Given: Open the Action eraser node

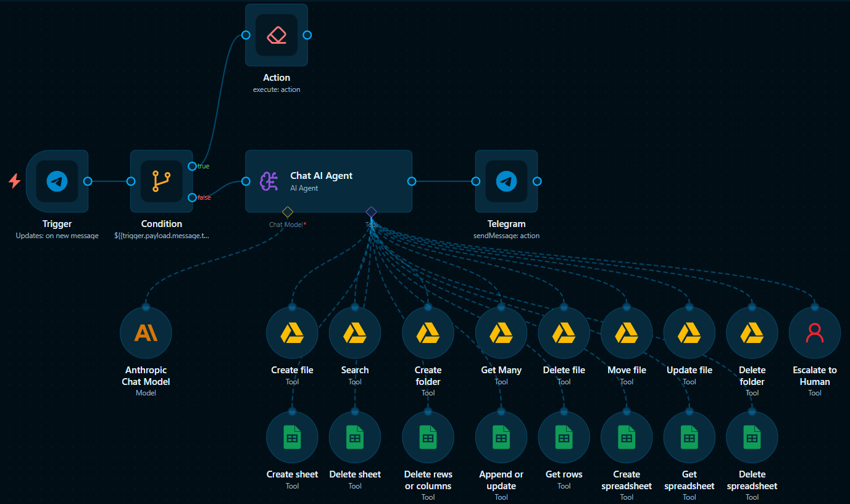Looking at the screenshot, I should (x=277, y=35).
